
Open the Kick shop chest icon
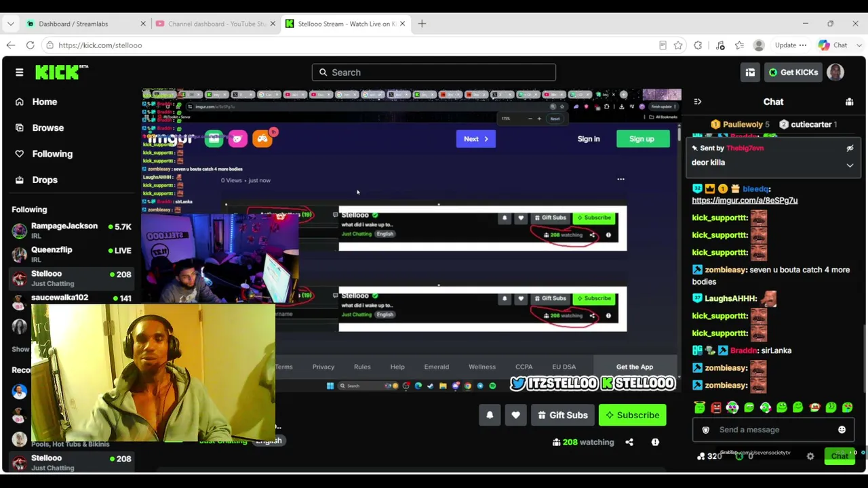[x=750, y=73]
